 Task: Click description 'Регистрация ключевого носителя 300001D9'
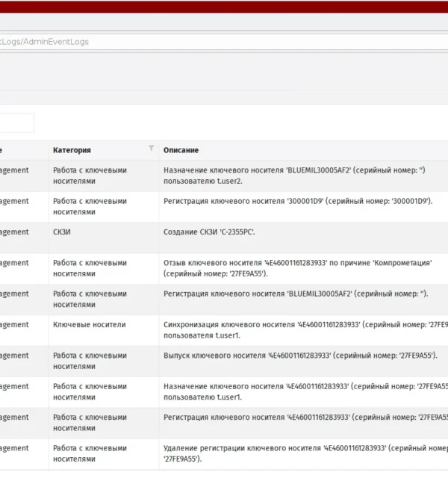(x=298, y=201)
